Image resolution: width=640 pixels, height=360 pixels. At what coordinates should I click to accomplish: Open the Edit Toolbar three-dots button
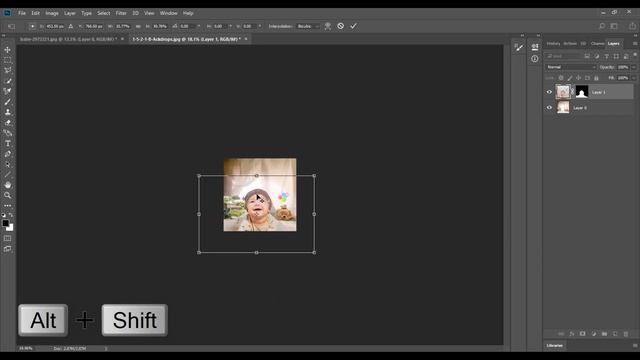7,206
